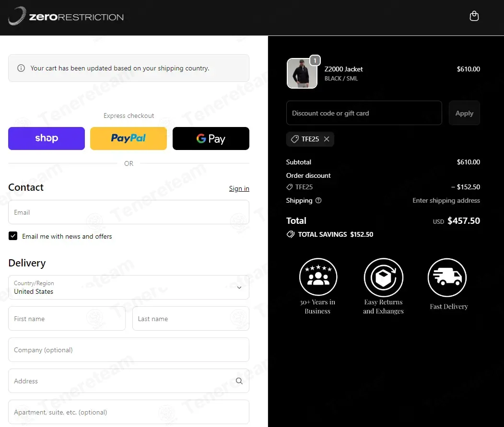Click the total savings tag icon
504x427 pixels.
290,234
